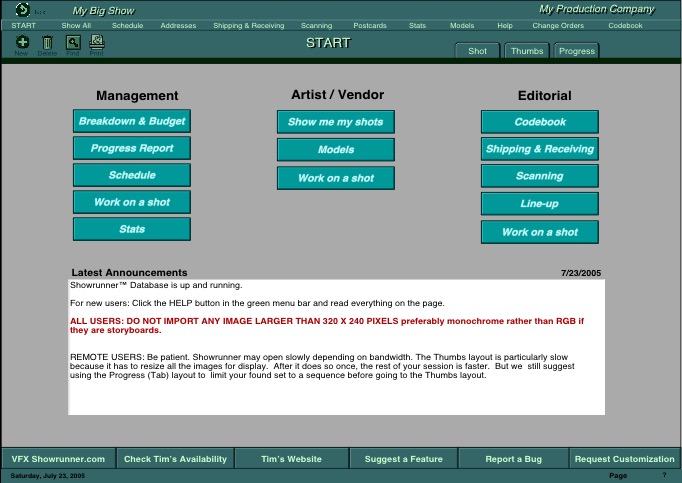Select the Shot tab
The height and width of the screenshot is (483, 682).
478,51
